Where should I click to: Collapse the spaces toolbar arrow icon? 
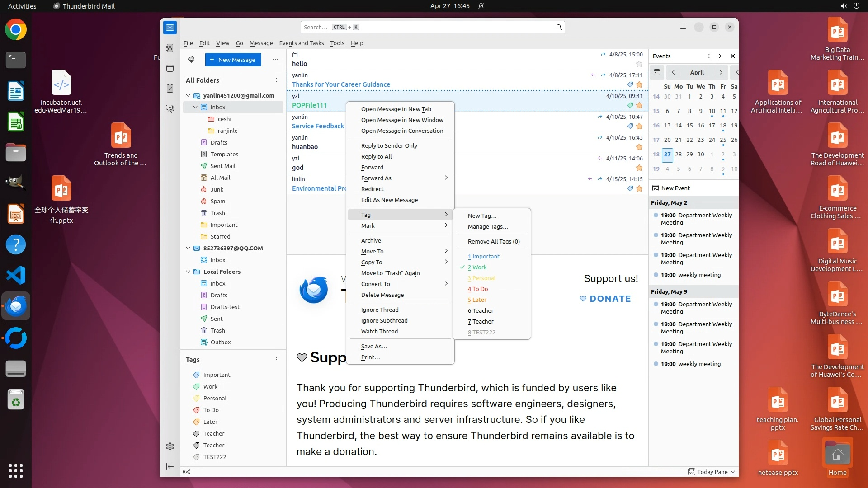170,466
